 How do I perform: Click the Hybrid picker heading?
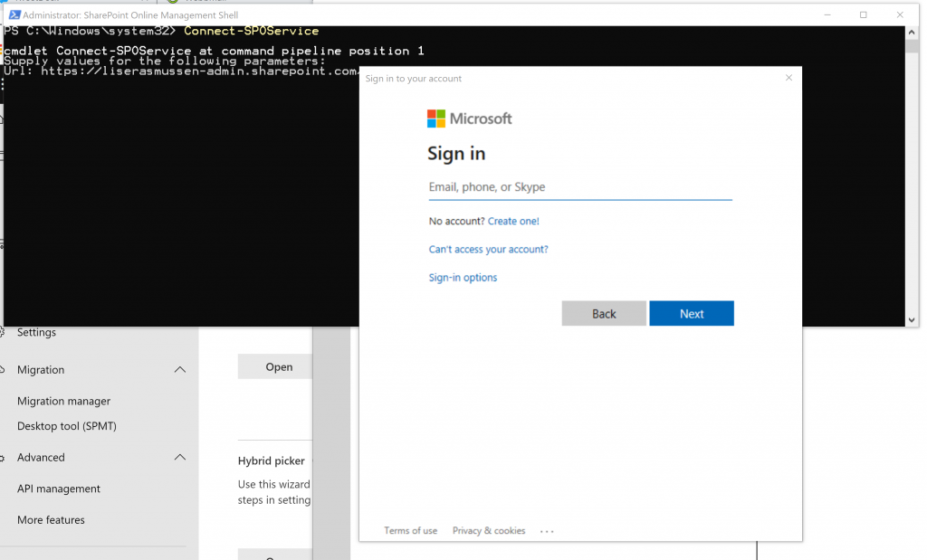pos(272,460)
